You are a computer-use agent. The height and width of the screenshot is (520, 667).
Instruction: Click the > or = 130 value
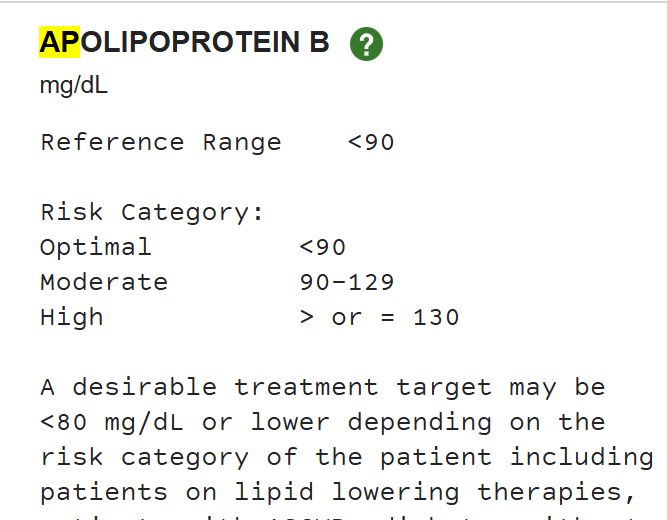click(x=380, y=317)
